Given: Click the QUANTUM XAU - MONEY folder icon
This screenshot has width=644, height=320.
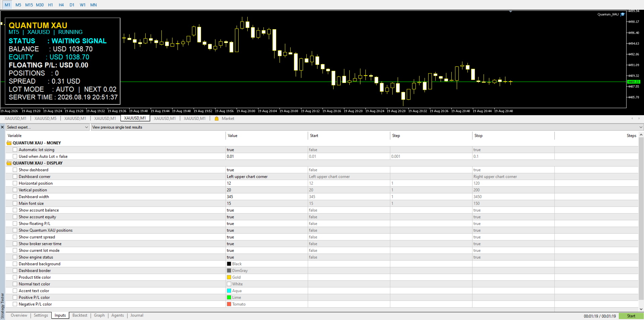Looking at the screenshot, I should pyautogui.click(x=9, y=143).
